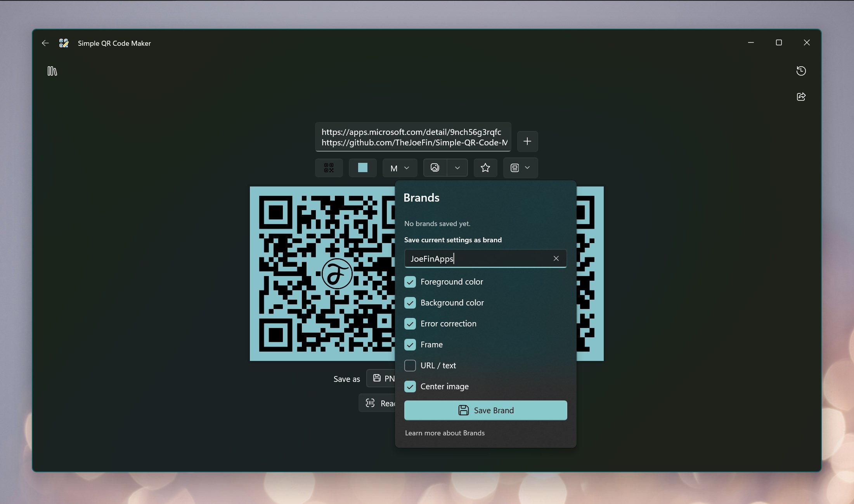
Task: Open the library books icon
Action: [x=52, y=71]
